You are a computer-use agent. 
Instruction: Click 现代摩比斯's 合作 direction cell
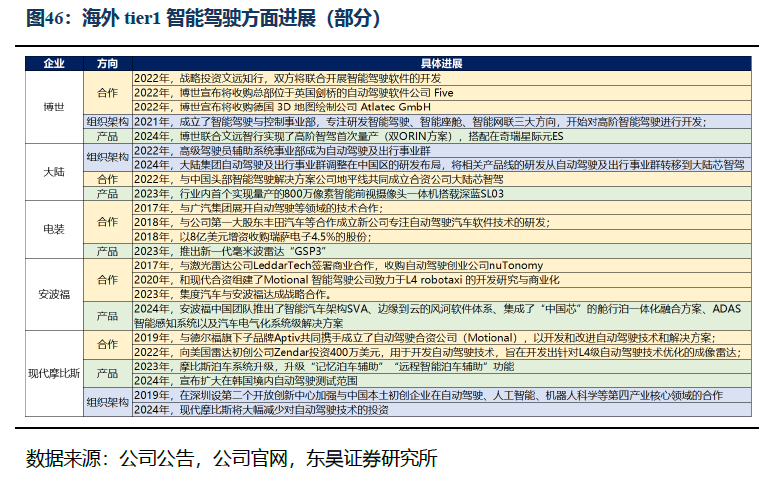click(x=108, y=345)
